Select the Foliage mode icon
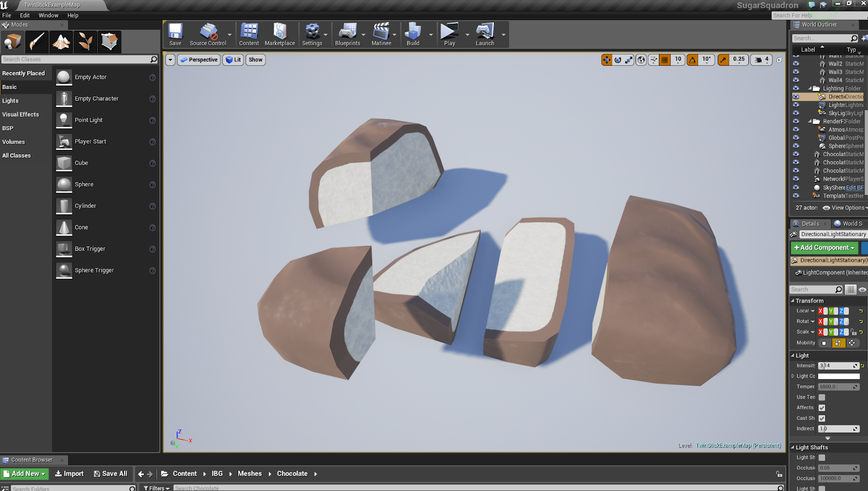 click(86, 42)
